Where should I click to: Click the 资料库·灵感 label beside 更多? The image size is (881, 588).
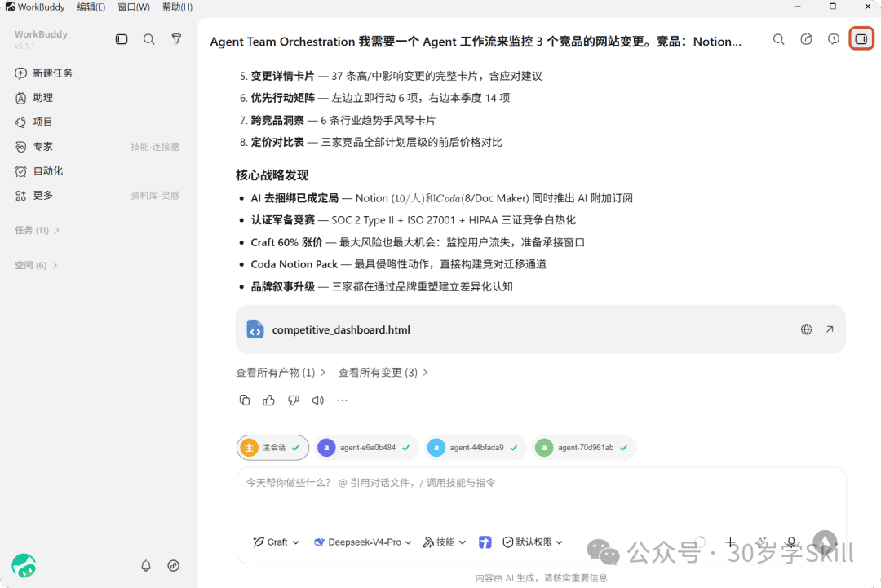(155, 196)
